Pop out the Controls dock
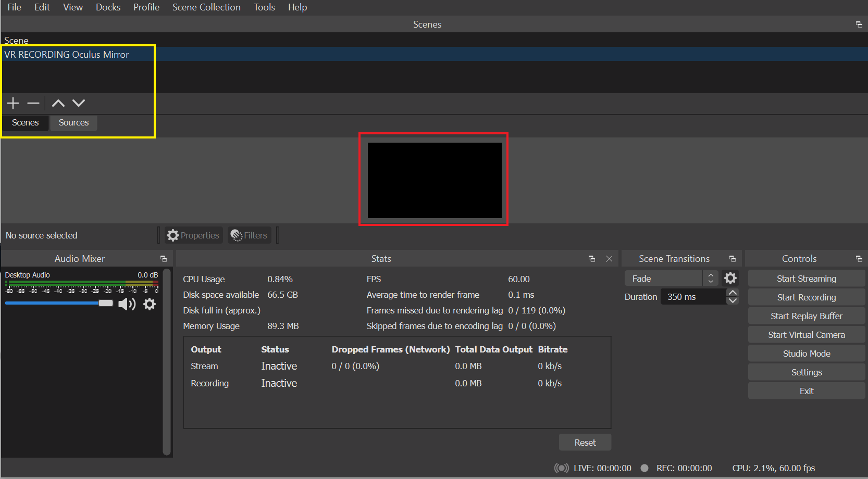The image size is (868, 479). pos(859,258)
